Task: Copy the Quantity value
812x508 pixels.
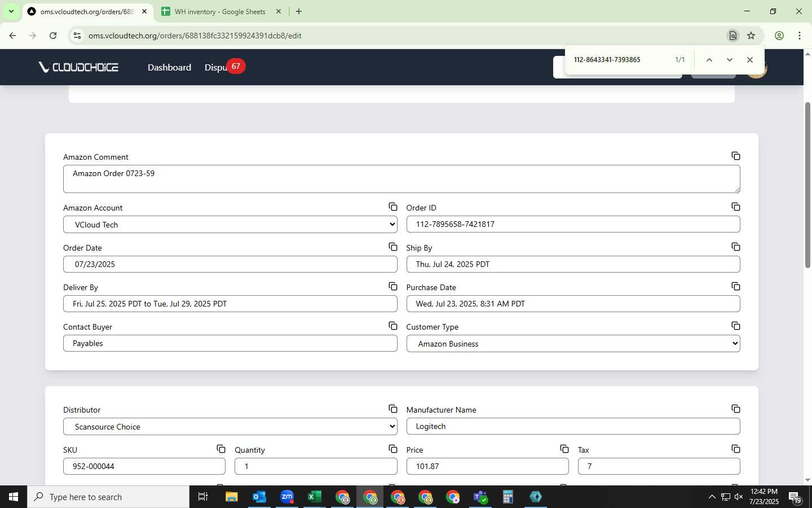Action: tap(393, 449)
